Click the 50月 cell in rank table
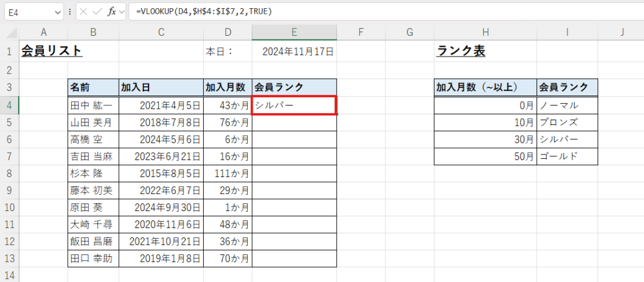 pyautogui.click(x=485, y=157)
